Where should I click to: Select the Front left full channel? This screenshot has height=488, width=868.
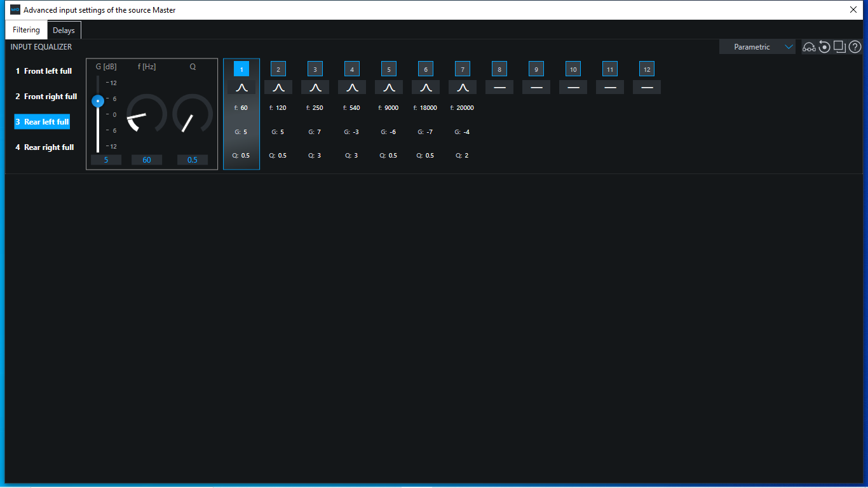44,71
